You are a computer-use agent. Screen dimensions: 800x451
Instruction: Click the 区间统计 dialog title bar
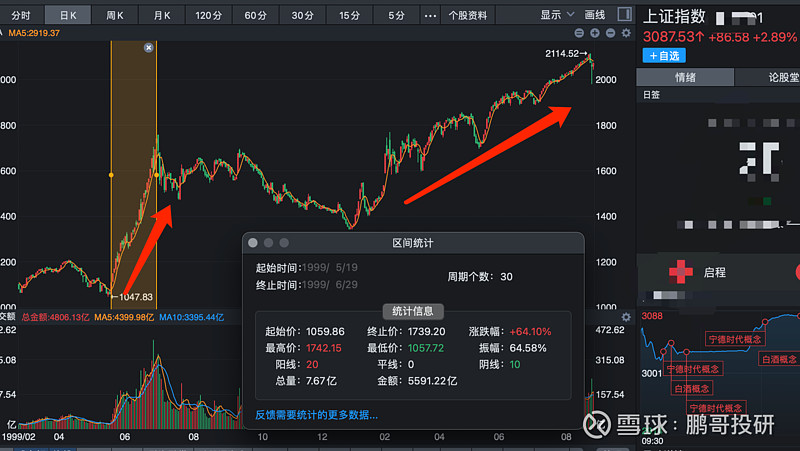[x=413, y=243]
